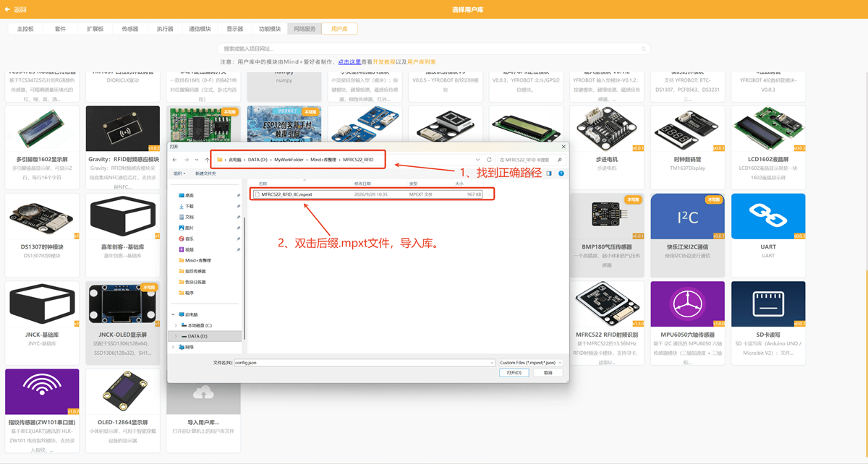Select the DS1307时钟模块 card
Viewport: 868px width, 464px height.
click(42, 233)
